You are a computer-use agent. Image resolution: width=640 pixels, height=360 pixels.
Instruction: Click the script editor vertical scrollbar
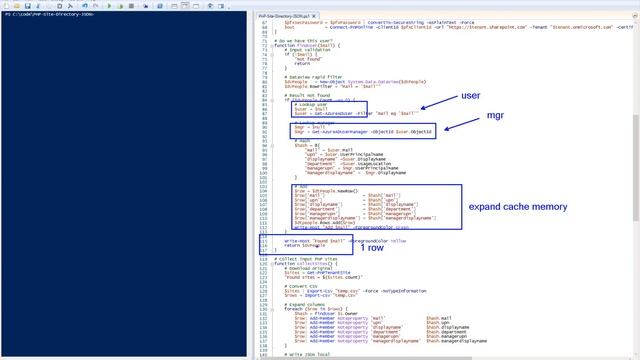pyautogui.click(x=636, y=167)
